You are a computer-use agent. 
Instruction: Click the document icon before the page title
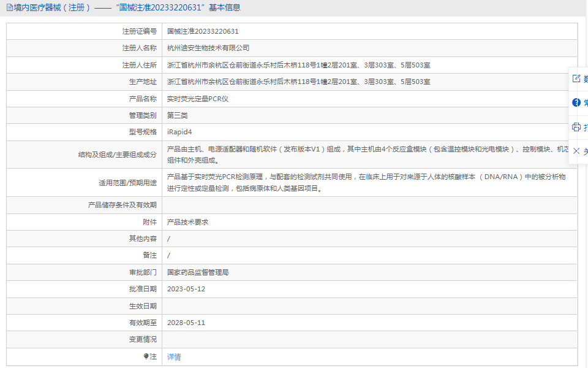click(x=9, y=7)
